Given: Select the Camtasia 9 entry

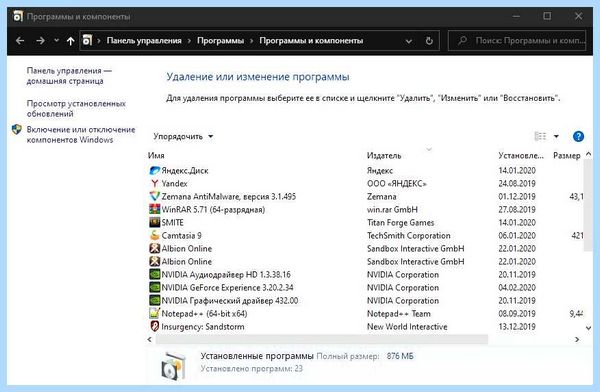Looking at the screenshot, I should (366, 236).
